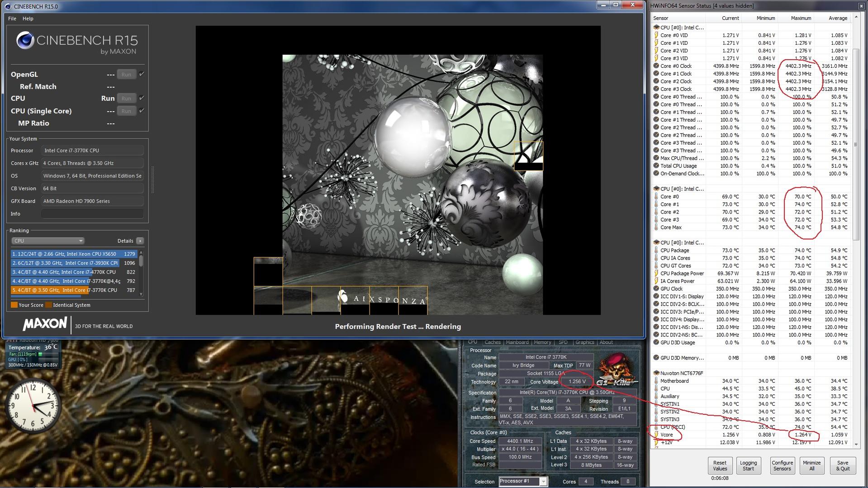This screenshot has height=488, width=868.
Task: Click the G1-Killer skull logo in CPU-Z
Action: [x=616, y=370]
